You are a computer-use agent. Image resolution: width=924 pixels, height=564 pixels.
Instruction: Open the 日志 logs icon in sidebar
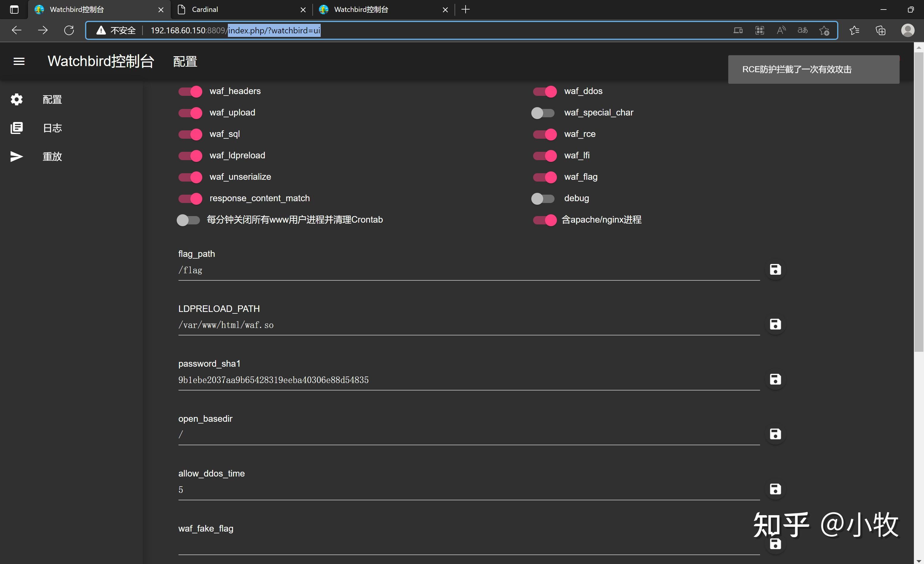pos(16,128)
